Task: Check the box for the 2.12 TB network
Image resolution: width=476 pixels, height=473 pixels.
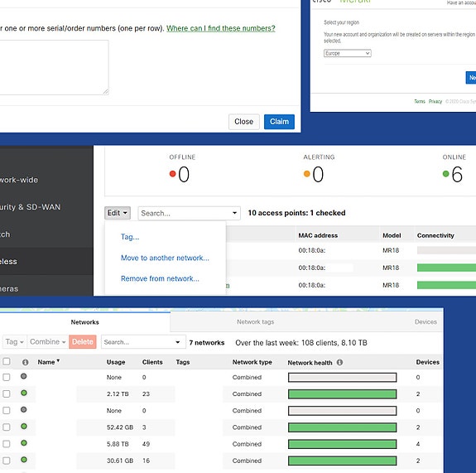Action: [7, 394]
